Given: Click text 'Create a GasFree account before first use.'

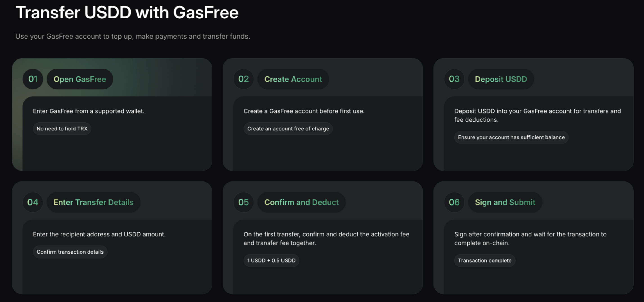Looking at the screenshot, I should pos(304,111).
